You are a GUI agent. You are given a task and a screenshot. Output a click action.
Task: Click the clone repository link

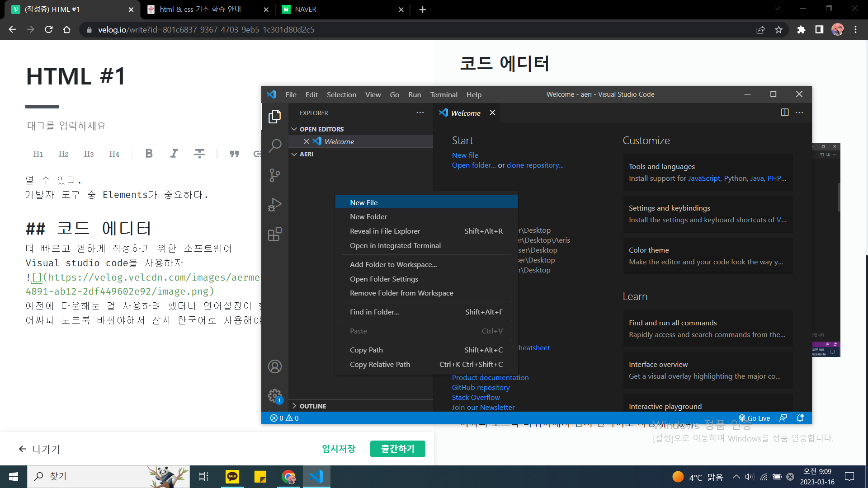point(535,165)
